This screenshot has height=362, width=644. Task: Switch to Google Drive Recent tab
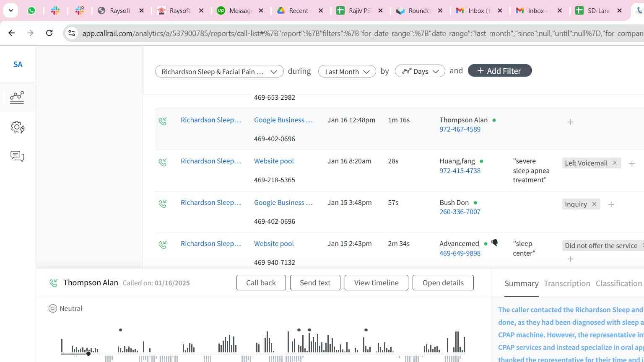pyautogui.click(x=300, y=10)
